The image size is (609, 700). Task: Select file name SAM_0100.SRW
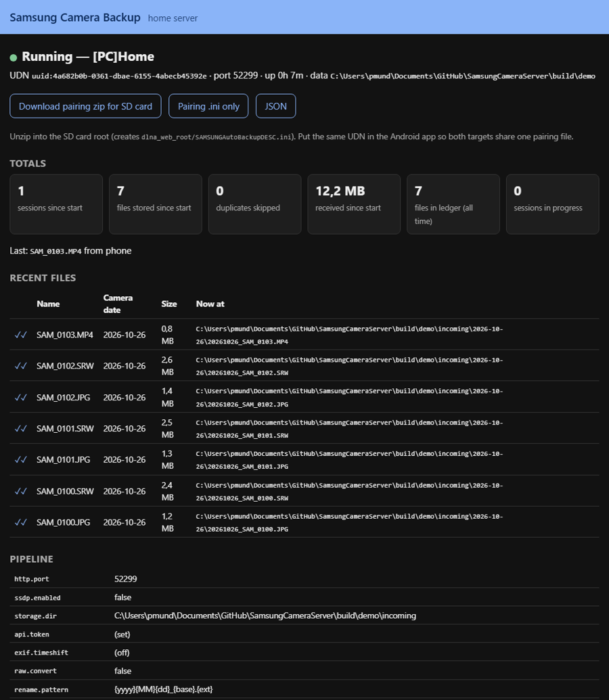pyautogui.click(x=65, y=491)
